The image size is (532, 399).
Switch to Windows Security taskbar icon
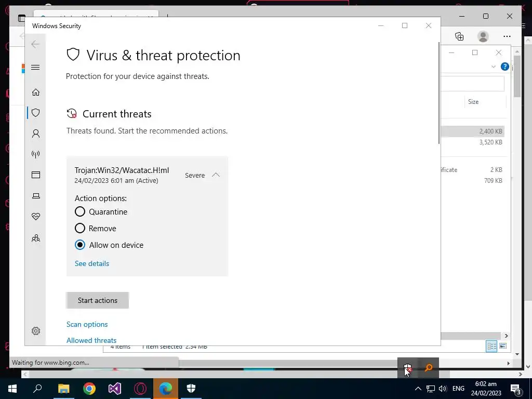(191, 389)
